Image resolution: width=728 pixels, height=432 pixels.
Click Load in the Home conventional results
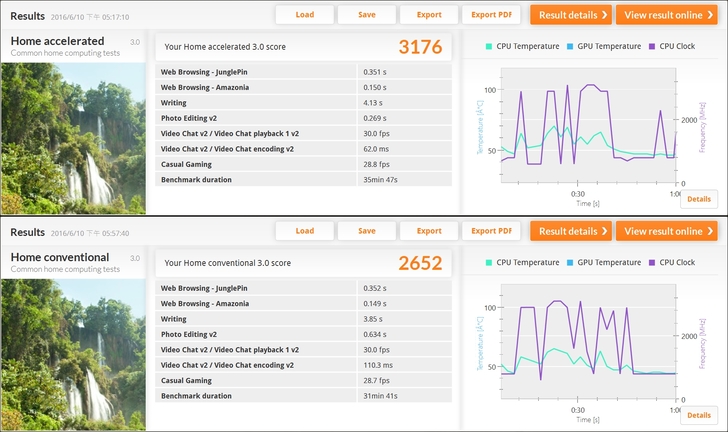coord(305,231)
